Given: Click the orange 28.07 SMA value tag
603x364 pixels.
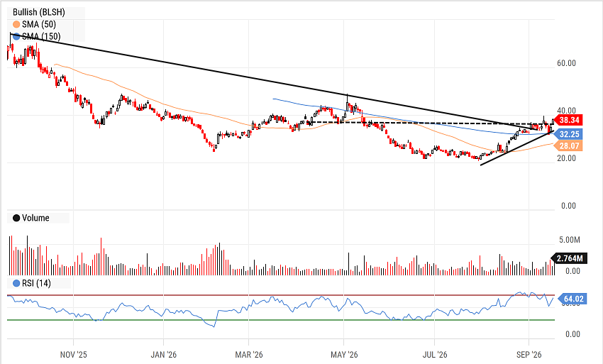Looking at the screenshot, I should click(568, 145).
